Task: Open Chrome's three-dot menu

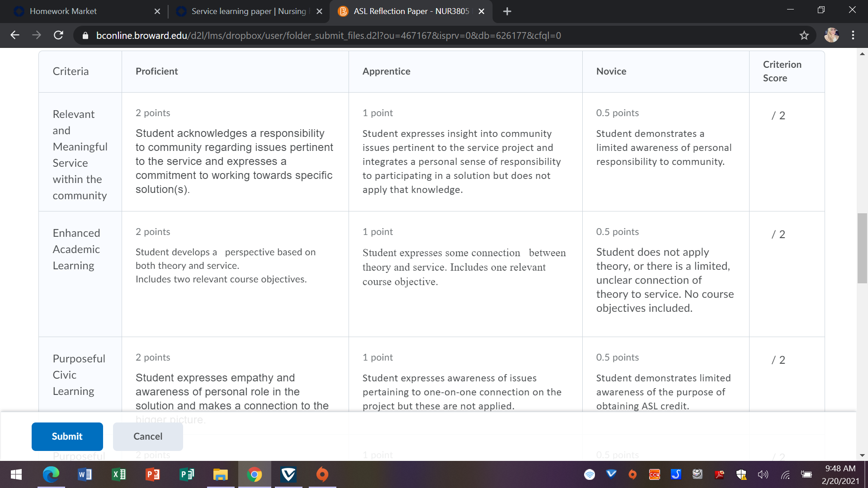Action: coord(853,35)
